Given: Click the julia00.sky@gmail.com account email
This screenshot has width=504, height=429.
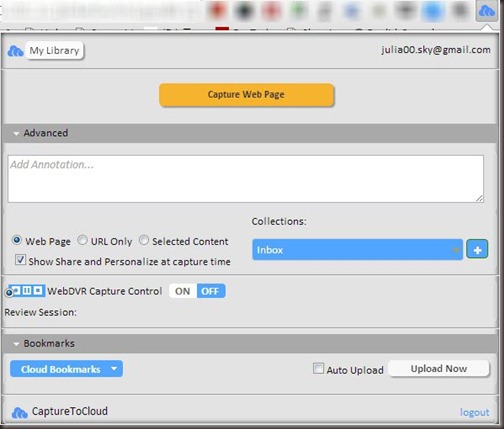Looking at the screenshot, I should [x=436, y=50].
